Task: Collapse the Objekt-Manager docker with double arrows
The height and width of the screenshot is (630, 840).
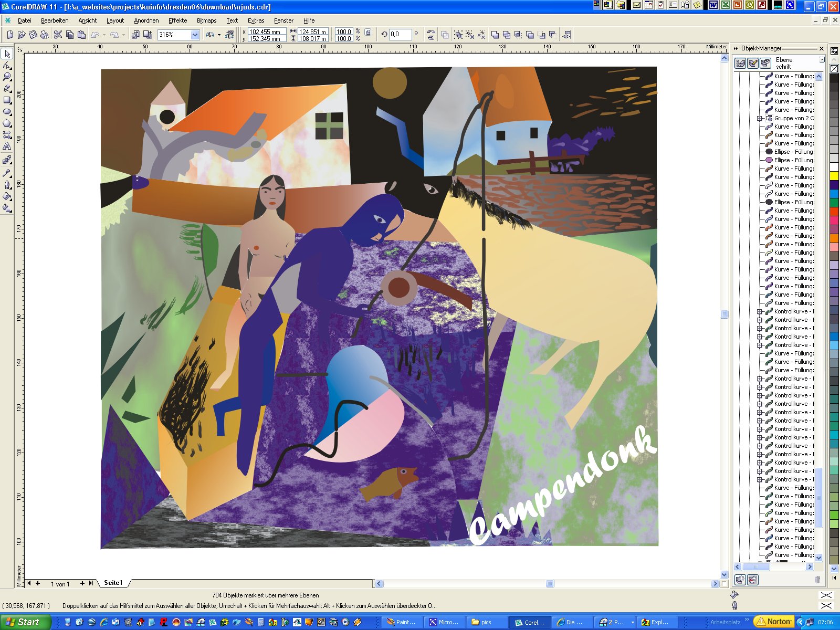Action: (736, 48)
